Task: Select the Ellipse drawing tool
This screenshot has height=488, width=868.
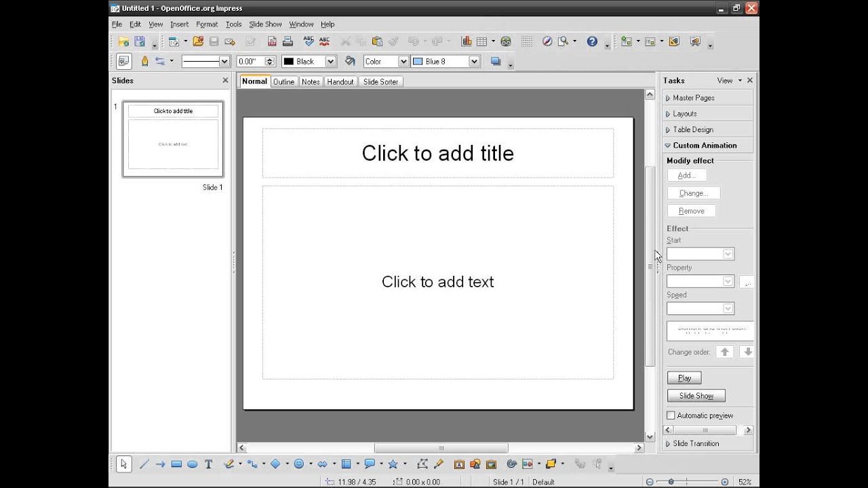Action: coord(193,464)
